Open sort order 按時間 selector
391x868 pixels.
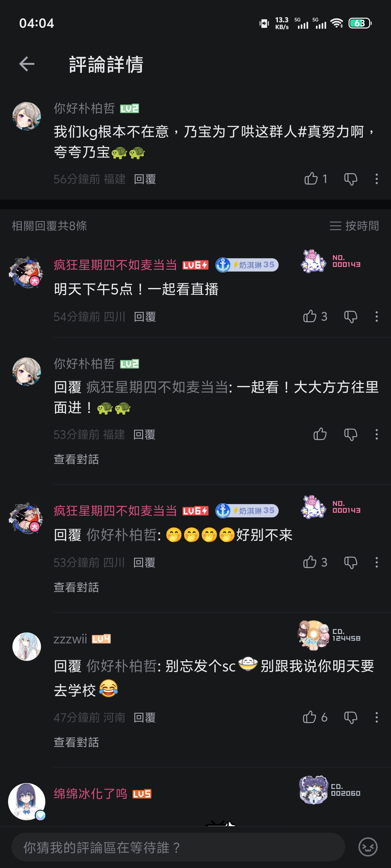coord(354,226)
